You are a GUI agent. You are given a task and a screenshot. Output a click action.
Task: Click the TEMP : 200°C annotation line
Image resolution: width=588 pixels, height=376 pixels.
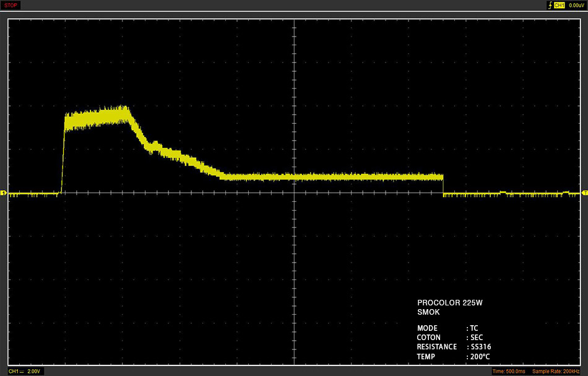point(453,357)
